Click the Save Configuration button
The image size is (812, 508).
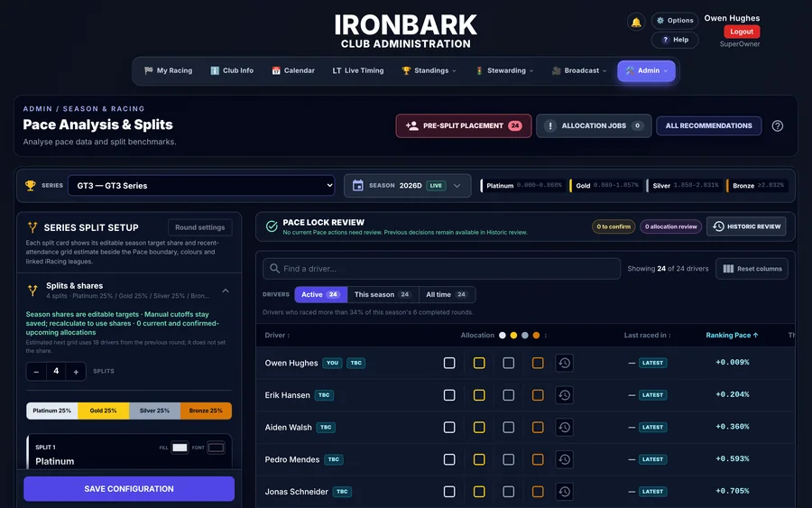coord(129,489)
